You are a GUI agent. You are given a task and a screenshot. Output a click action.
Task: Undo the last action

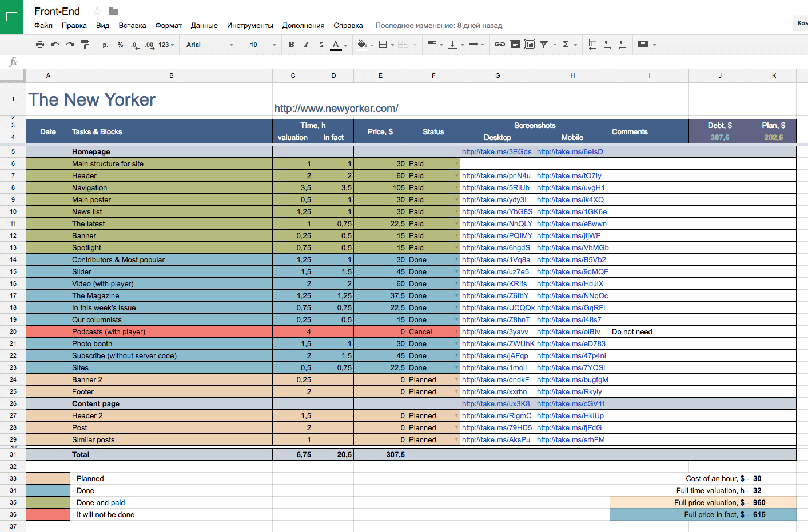pos(55,45)
